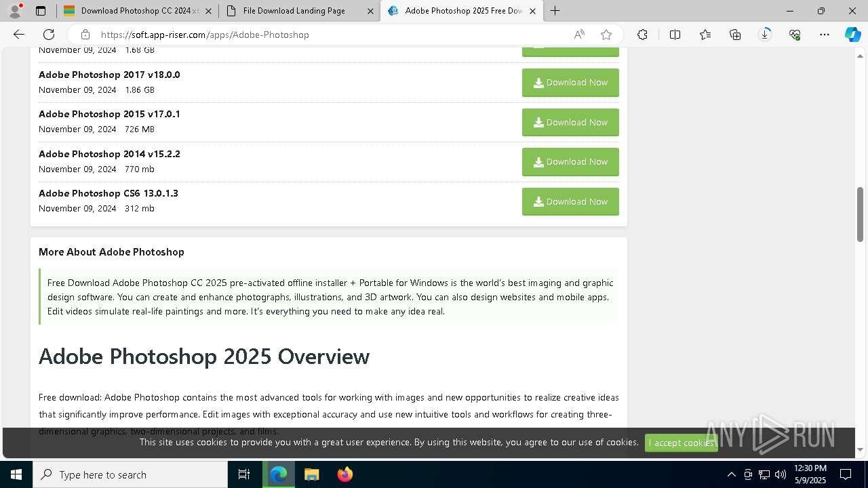868x488 pixels.
Task: Launch Copilot sidebar icon
Action: (852, 35)
